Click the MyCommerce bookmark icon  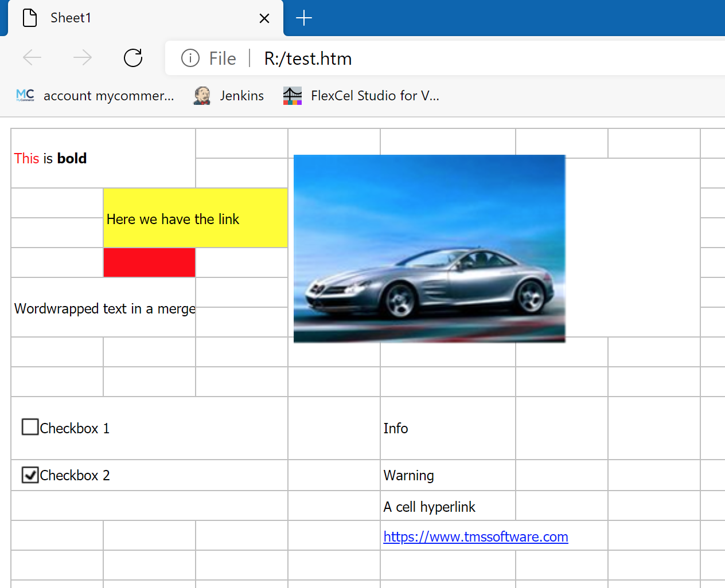tap(25, 96)
